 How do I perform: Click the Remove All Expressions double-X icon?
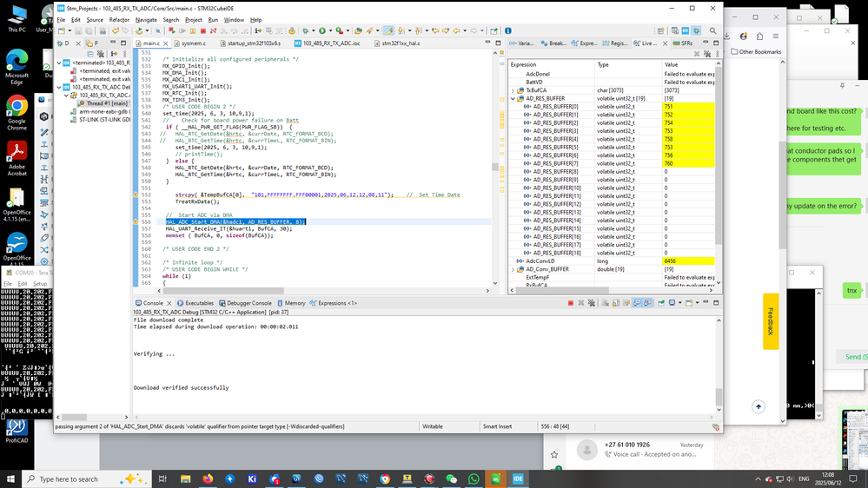707,54
